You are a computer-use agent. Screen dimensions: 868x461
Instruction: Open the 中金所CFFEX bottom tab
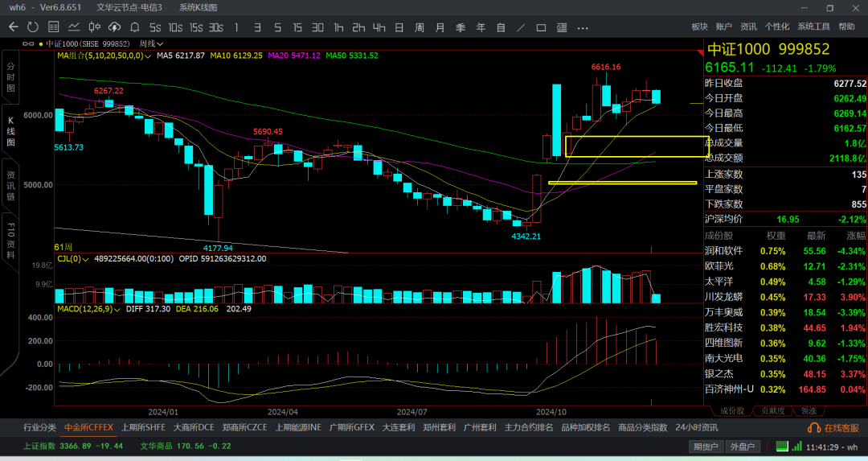pyautogui.click(x=88, y=427)
